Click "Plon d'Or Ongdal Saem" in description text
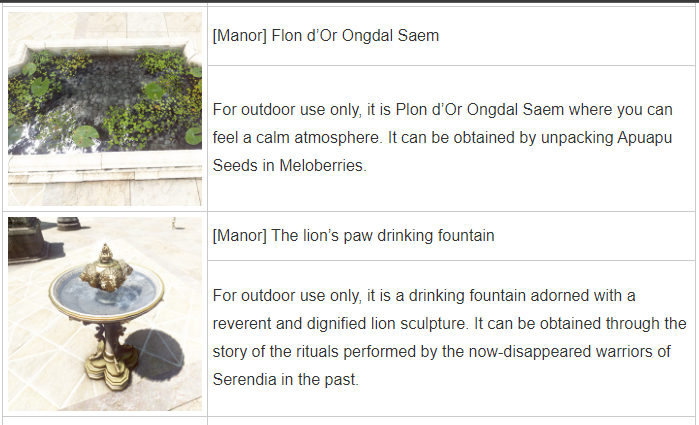Image resolution: width=699 pixels, height=425 pixels. point(480,110)
